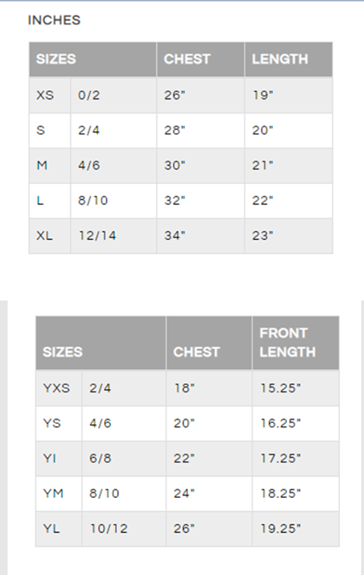
Task: Click the 8/10 cell in L row
Action: (x=93, y=201)
